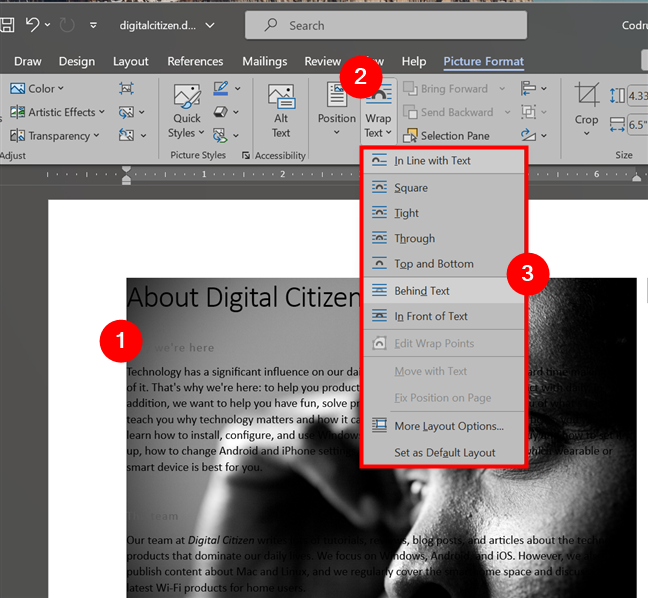The height and width of the screenshot is (598, 648).
Task: Click the Picture Layout icon
Action: point(220,135)
